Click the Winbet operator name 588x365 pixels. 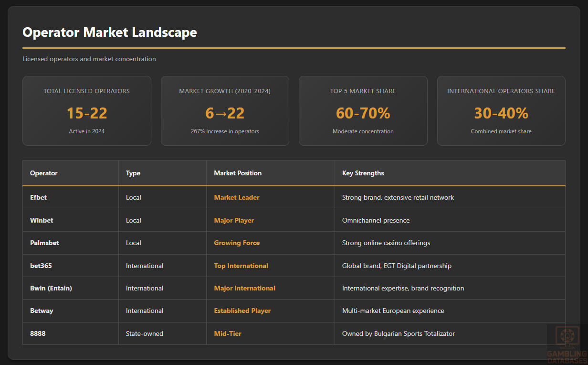[x=42, y=220]
